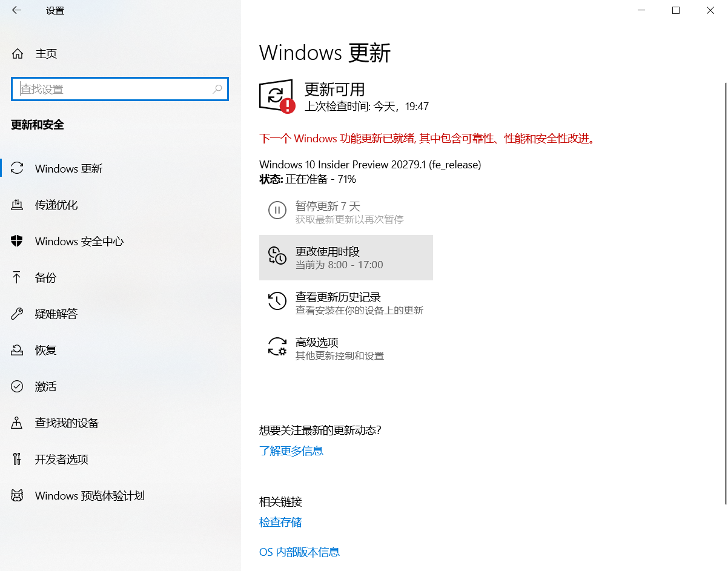Click the Windows 10 Insider Preview 20279.1 text

coord(370,164)
